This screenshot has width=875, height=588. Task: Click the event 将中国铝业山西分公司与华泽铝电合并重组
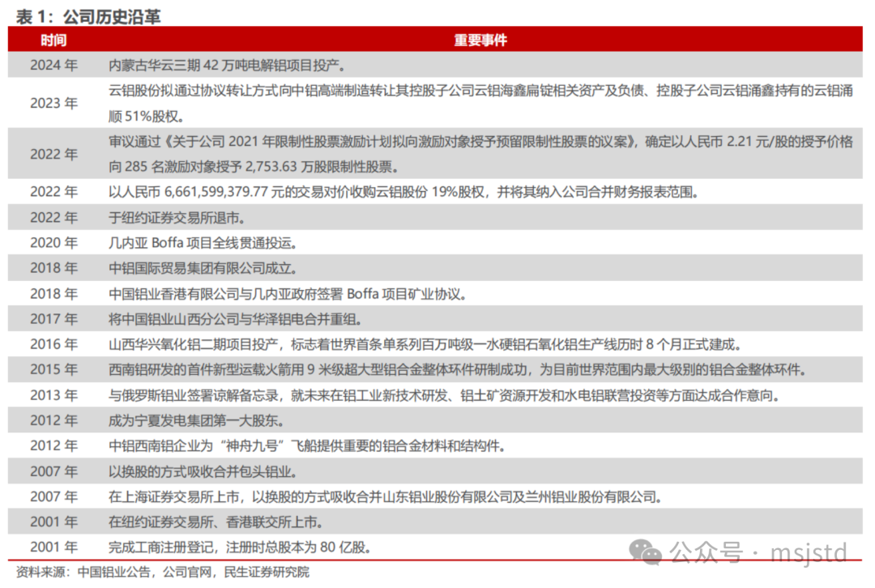tap(236, 319)
